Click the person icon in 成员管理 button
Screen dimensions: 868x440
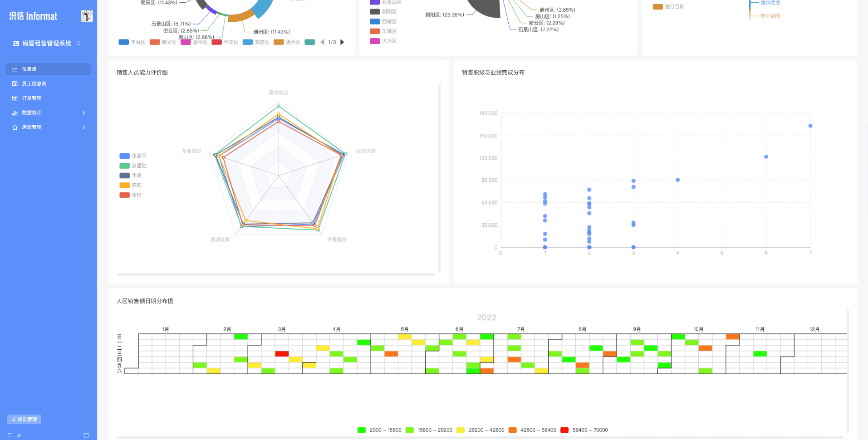point(14,419)
